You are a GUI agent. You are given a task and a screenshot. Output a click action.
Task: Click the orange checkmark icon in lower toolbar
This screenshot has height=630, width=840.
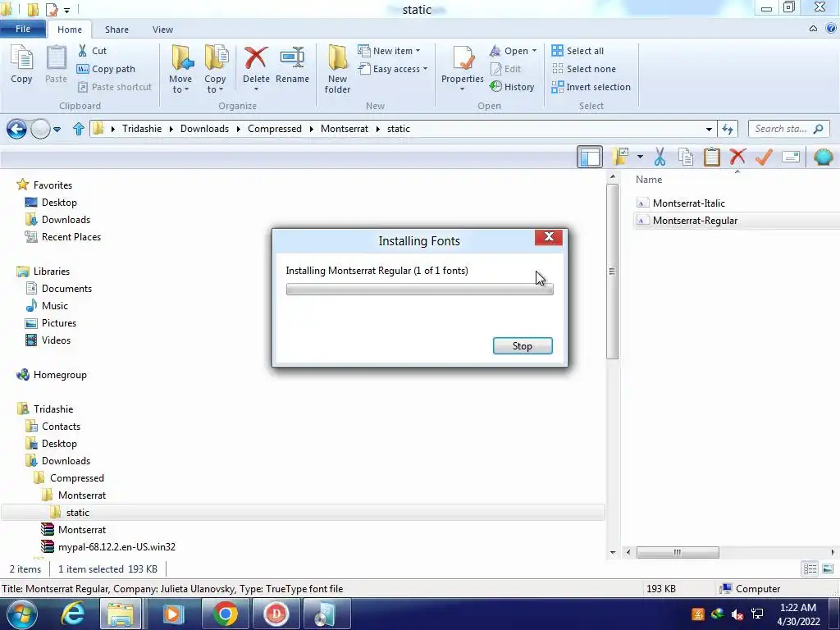pyautogui.click(x=764, y=157)
